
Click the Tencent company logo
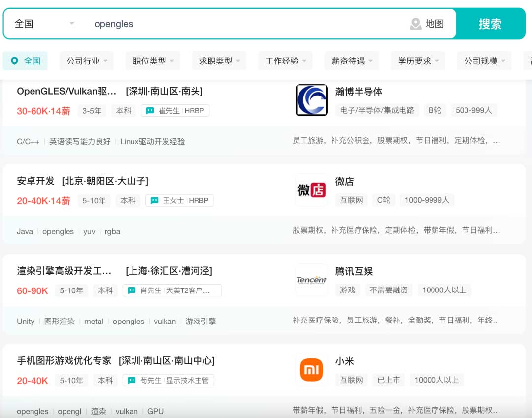(x=311, y=280)
